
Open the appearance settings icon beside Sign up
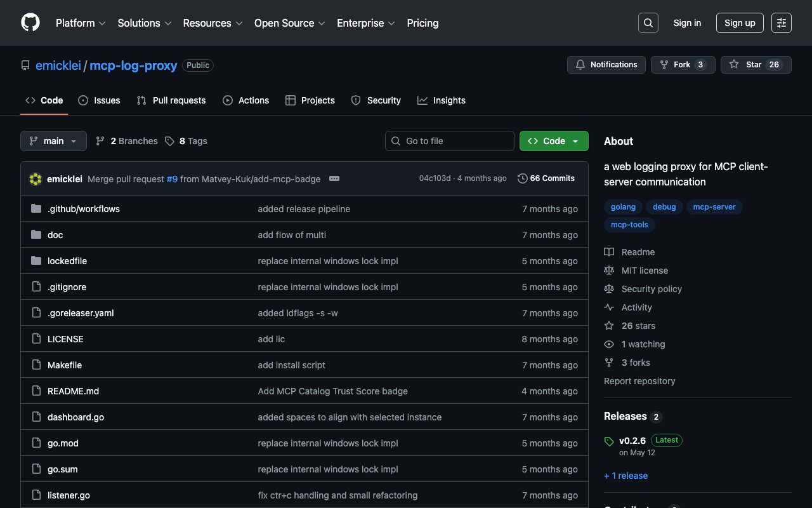[781, 23]
